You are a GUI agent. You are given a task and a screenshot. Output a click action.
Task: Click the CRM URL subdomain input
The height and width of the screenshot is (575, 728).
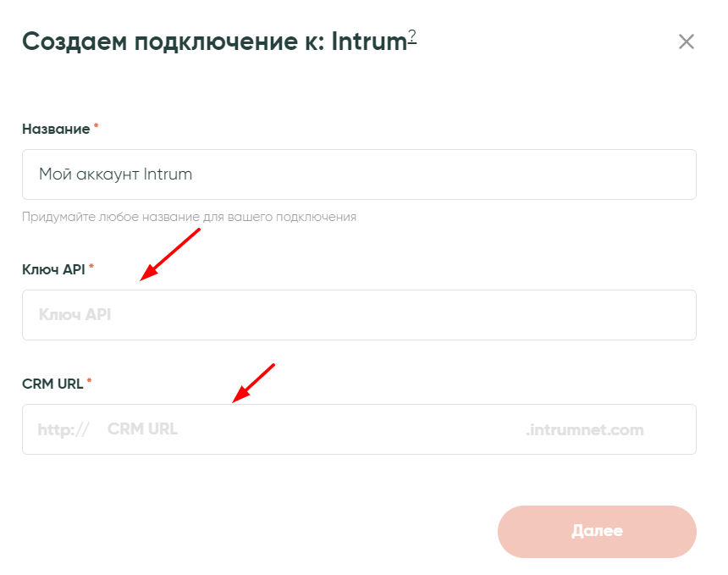305,429
